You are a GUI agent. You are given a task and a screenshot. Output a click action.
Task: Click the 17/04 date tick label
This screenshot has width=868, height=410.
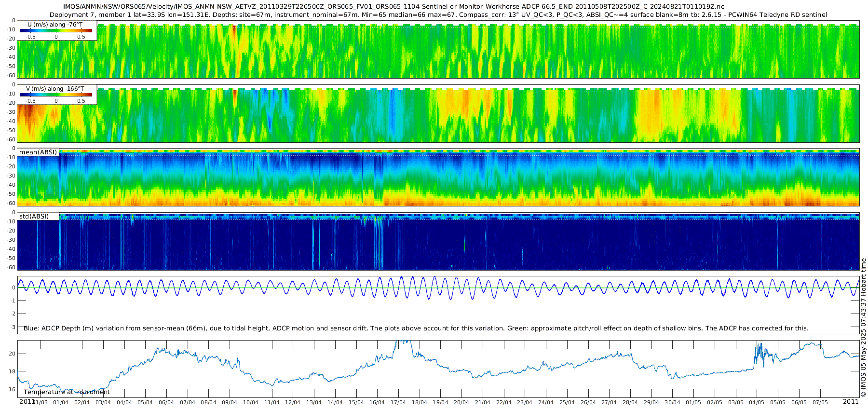coord(398,402)
